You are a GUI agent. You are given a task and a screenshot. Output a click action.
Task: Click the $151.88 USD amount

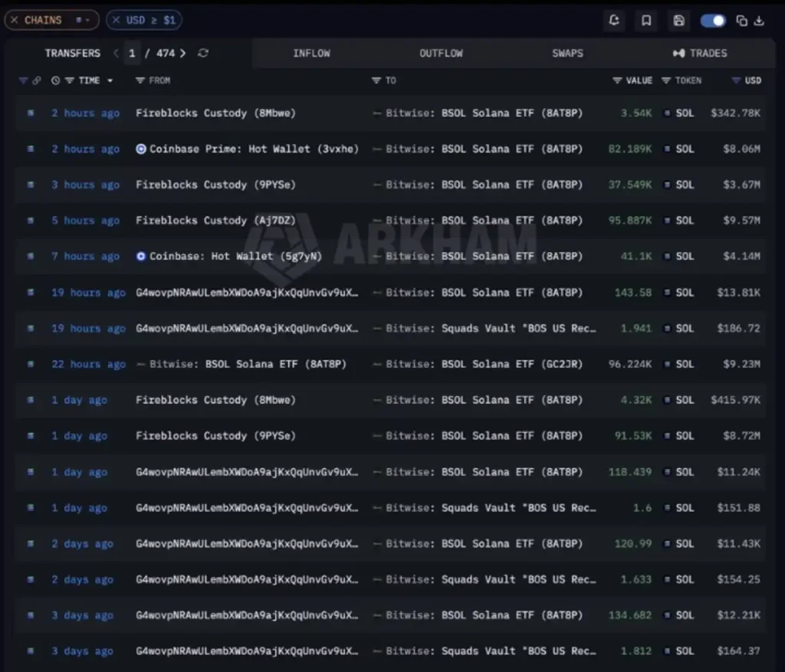point(738,508)
